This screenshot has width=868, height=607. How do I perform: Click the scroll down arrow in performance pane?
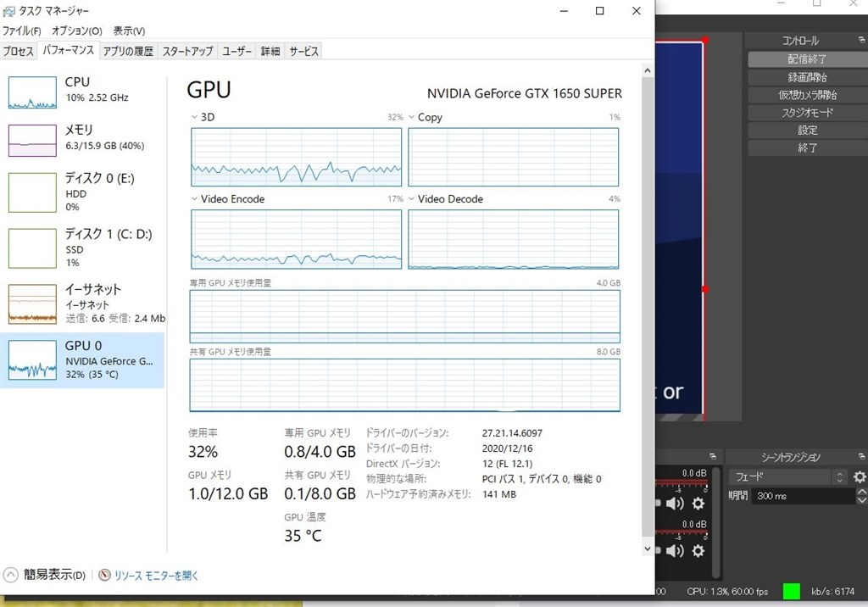tap(648, 549)
